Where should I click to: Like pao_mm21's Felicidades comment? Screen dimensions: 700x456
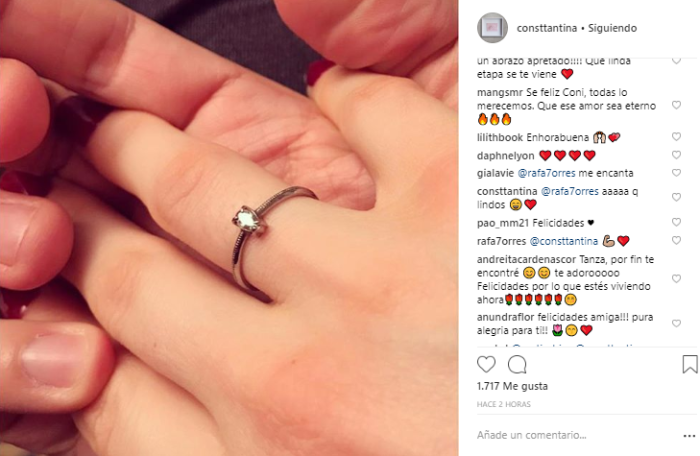click(x=676, y=222)
